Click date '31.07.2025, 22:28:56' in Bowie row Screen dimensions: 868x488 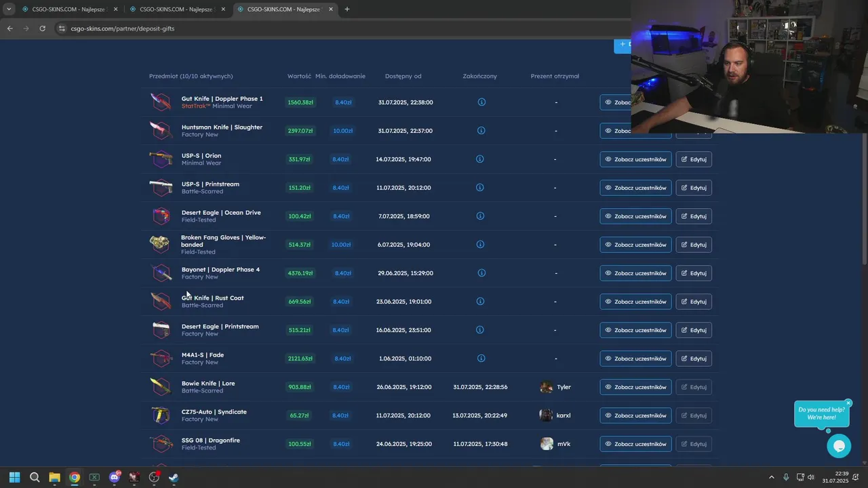[x=480, y=387]
